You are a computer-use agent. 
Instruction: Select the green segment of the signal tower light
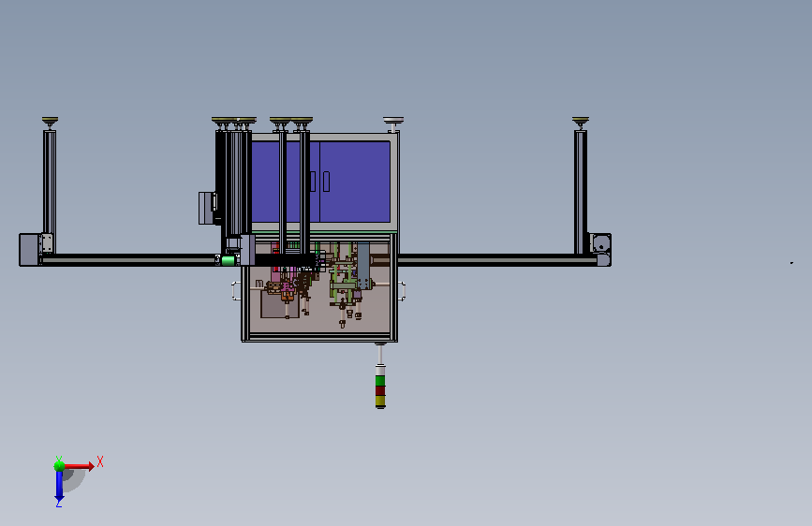(x=380, y=381)
